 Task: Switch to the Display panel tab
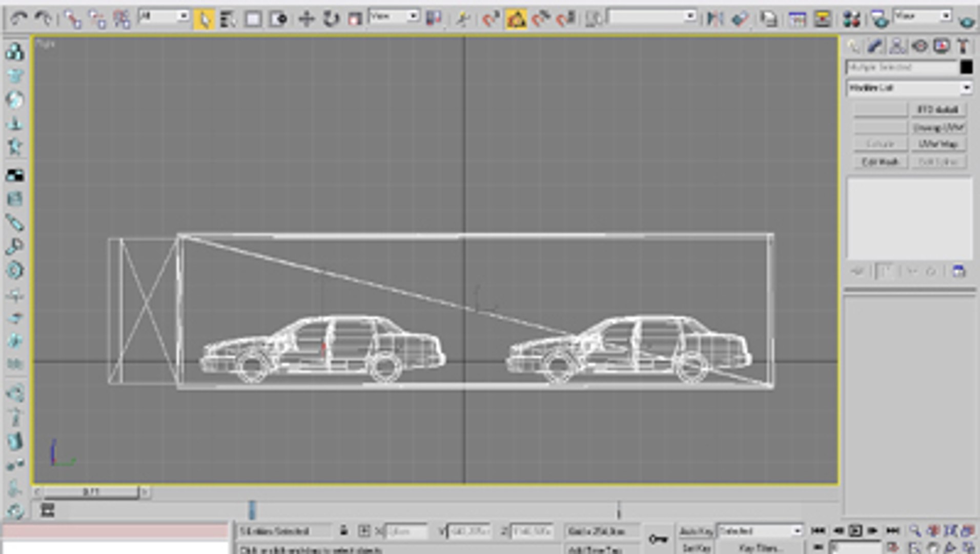click(942, 46)
